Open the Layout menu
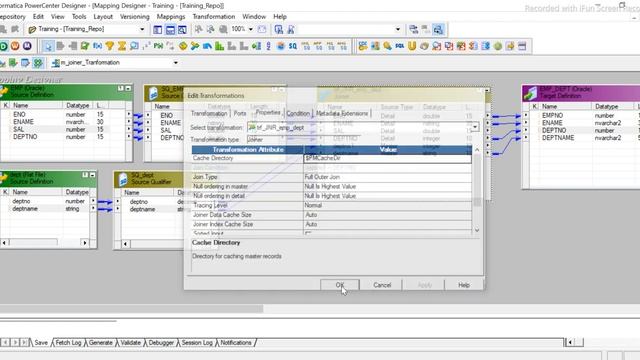This screenshot has height=360, width=640. point(103,17)
